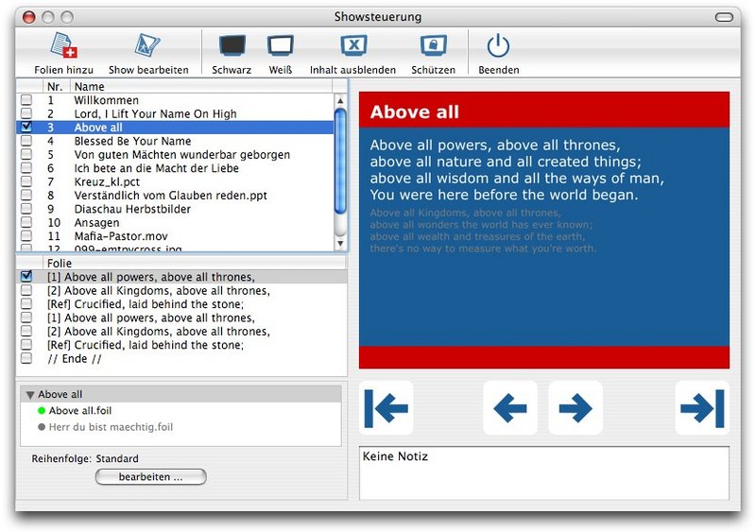Check the box for Kreuz_kl.pct
The width and height of the screenshot is (756, 532).
click(26, 180)
